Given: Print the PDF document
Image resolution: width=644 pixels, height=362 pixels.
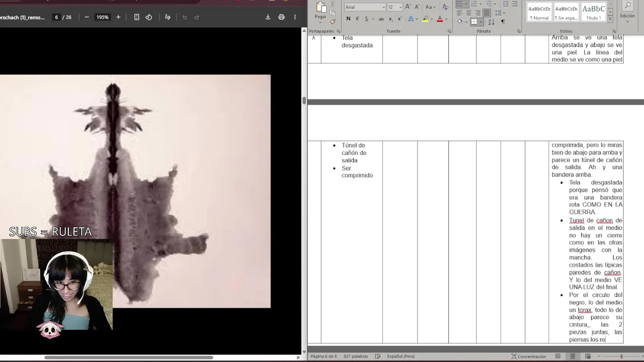Looking at the screenshot, I should click(281, 17).
